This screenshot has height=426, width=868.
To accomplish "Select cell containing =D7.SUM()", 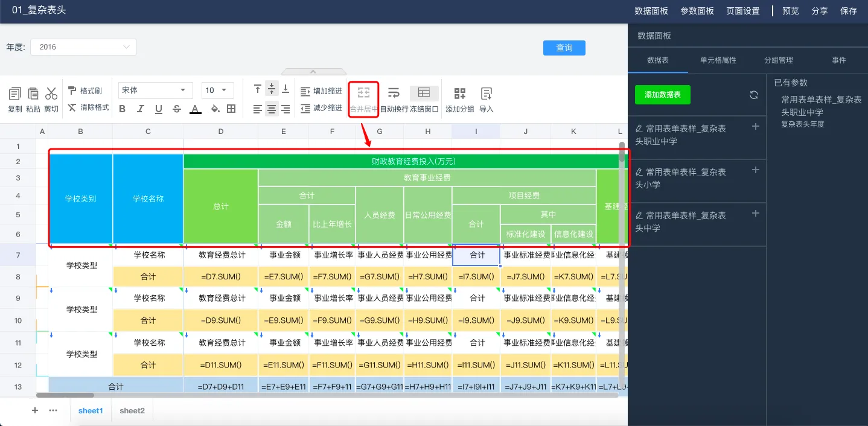I will coord(221,276).
